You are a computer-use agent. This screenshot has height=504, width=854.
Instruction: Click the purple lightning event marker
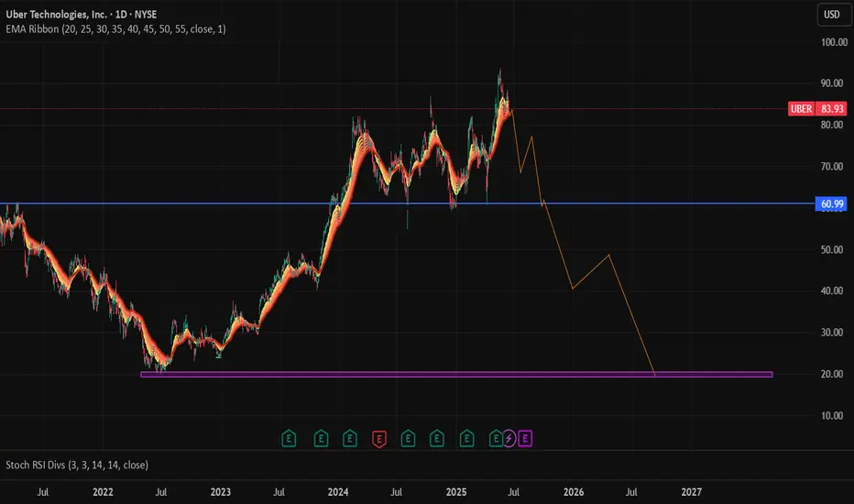(509, 438)
